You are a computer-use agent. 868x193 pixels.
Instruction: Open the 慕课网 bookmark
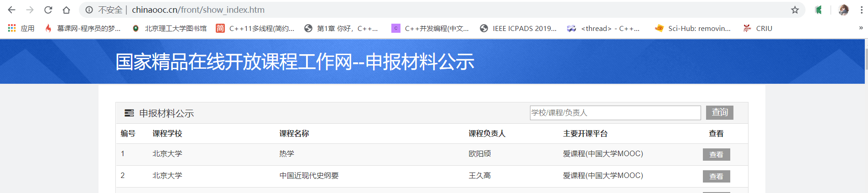tap(83, 28)
